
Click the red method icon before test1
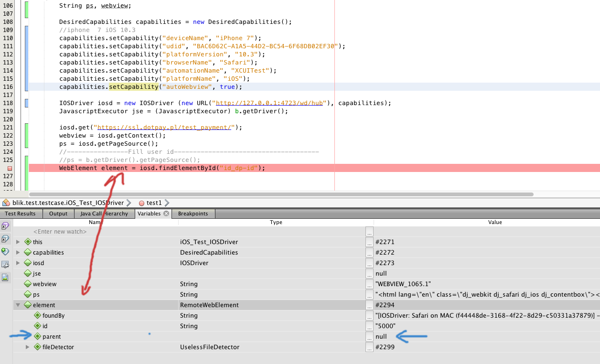pyautogui.click(x=141, y=203)
